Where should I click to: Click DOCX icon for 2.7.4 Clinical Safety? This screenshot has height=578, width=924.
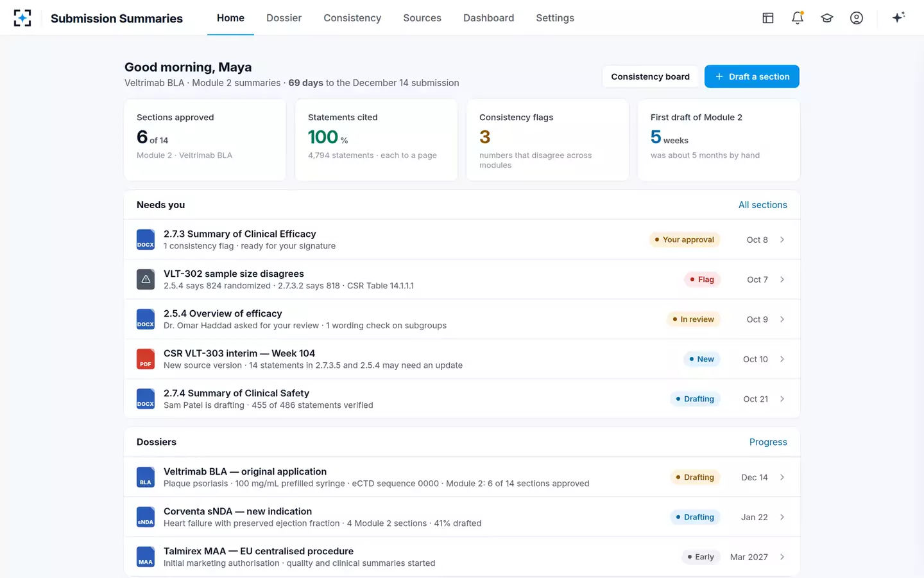tap(146, 399)
